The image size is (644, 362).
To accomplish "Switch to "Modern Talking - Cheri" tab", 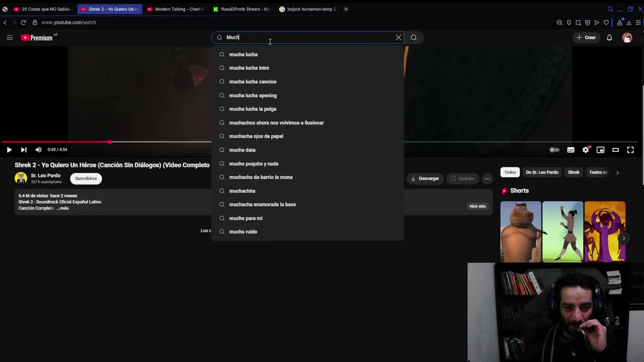I will [175, 9].
